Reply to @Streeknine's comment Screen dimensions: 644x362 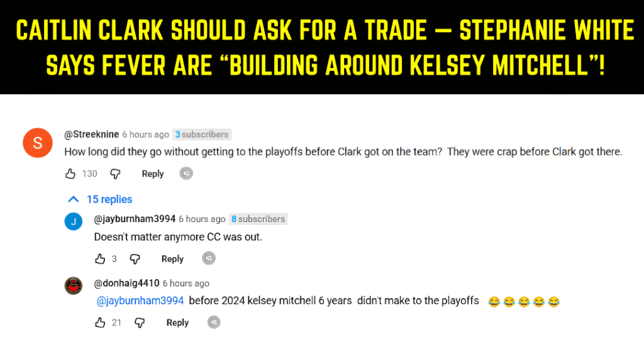tap(153, 173)
